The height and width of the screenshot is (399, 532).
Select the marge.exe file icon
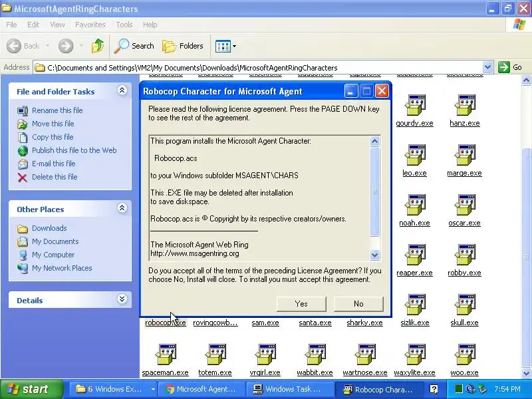pyautogui.click(x=464, y=156)
